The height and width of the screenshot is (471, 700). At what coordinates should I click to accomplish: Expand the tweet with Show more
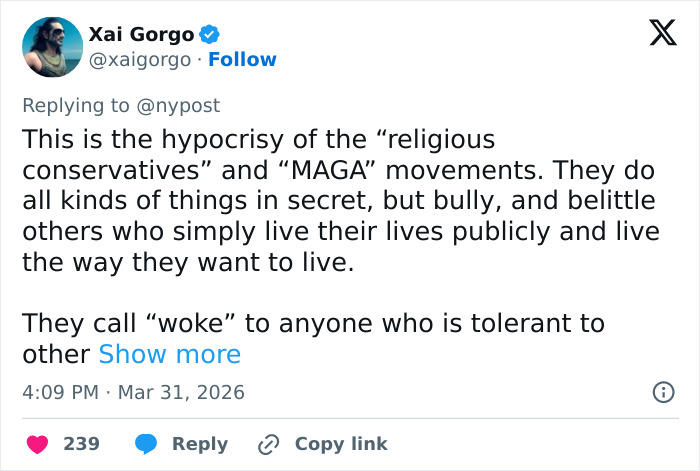(x=169, y=354)
